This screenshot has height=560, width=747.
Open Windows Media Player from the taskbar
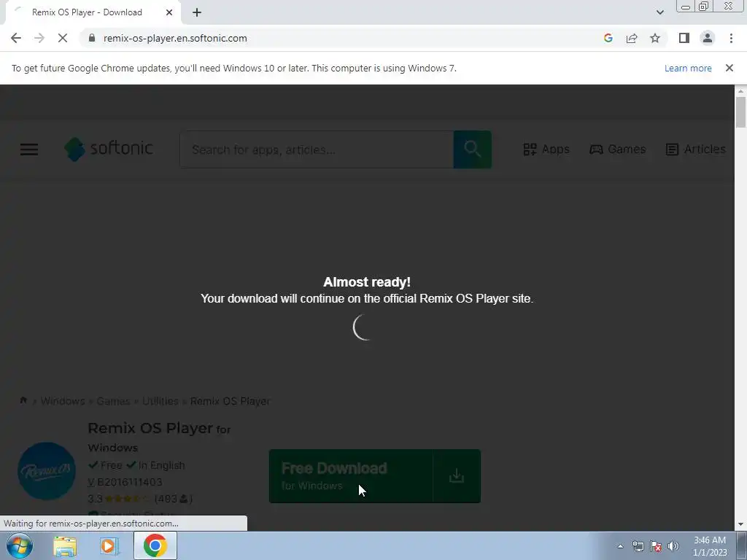tap(109, 545)
